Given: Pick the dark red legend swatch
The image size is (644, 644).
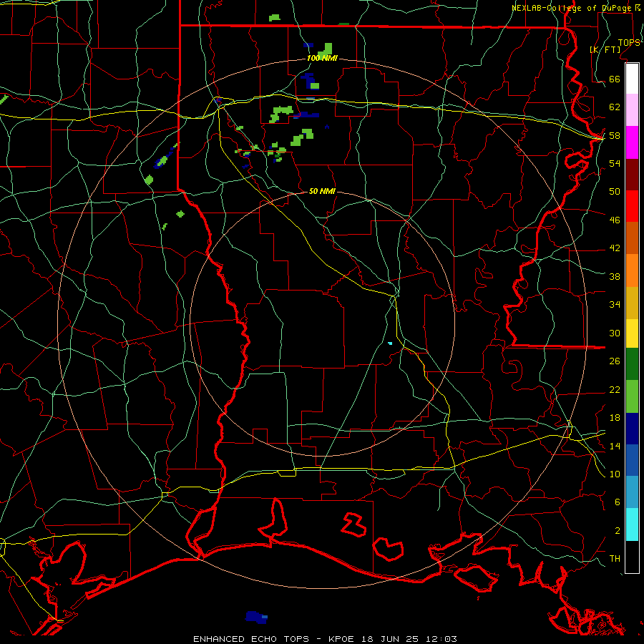Looking at the screenshot, I should click(632, 175).
